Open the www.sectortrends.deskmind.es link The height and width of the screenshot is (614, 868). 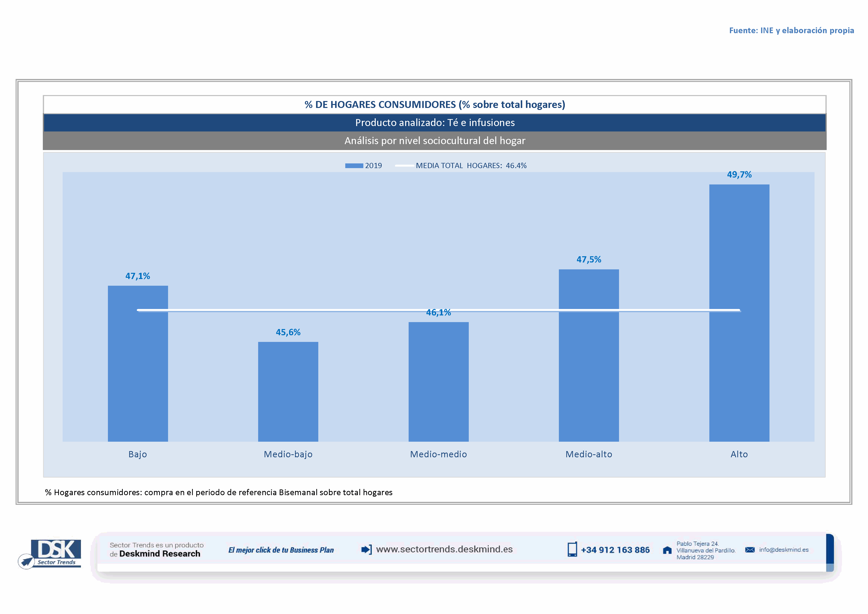tap(444, 549)
